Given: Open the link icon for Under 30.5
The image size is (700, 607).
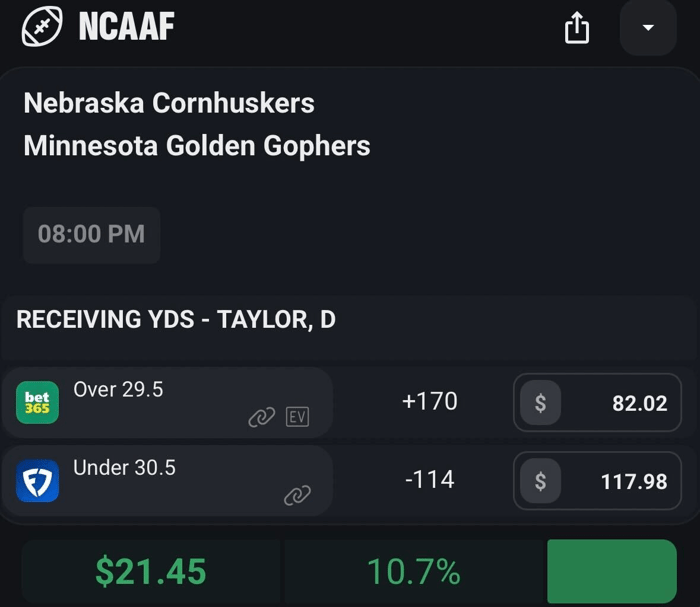Looking at the screenshot, I should pos(297,495).
